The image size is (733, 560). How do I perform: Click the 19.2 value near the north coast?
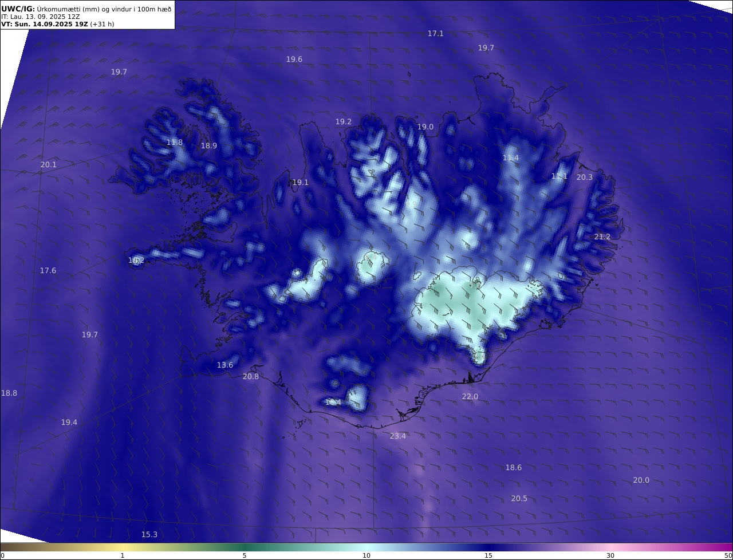344,122
